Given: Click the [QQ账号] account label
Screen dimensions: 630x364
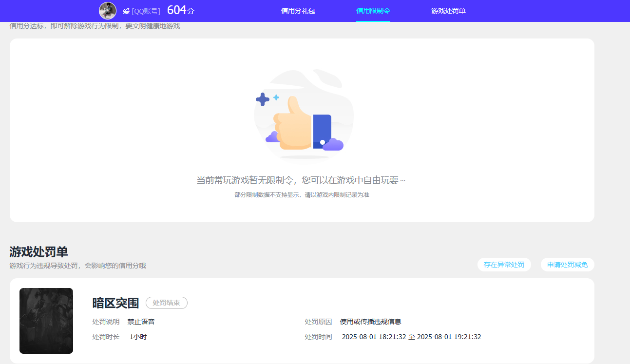Looking at the screenshot, I should tap(146, 11).
